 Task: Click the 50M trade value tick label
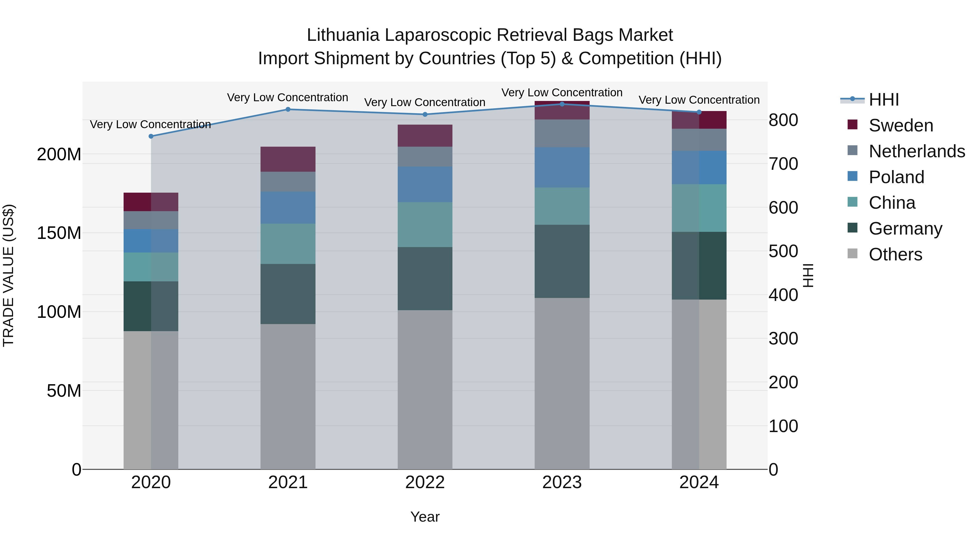[64, 391]
